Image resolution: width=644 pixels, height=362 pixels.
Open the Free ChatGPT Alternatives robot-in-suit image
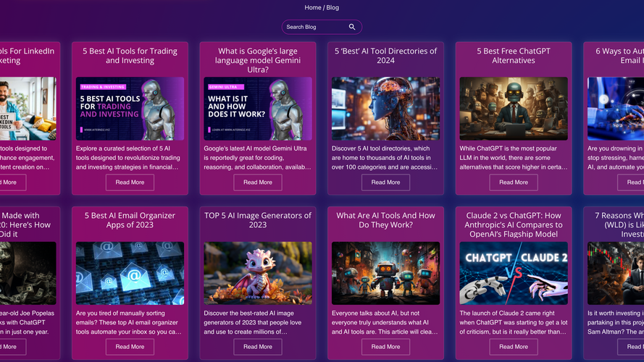514,109
